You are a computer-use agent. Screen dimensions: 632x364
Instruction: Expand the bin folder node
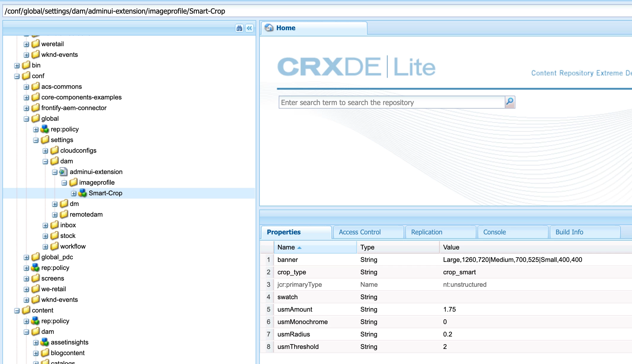click(x=17, y=66)
